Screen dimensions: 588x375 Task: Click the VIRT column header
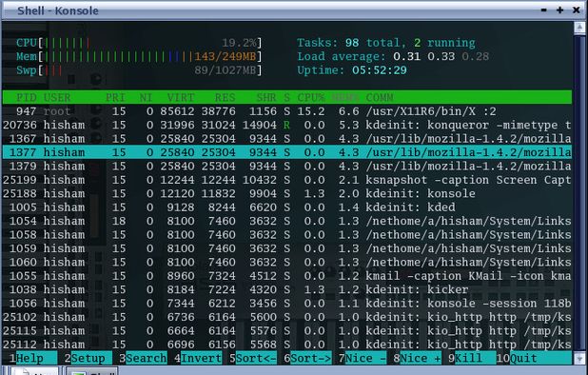point(181,97)
